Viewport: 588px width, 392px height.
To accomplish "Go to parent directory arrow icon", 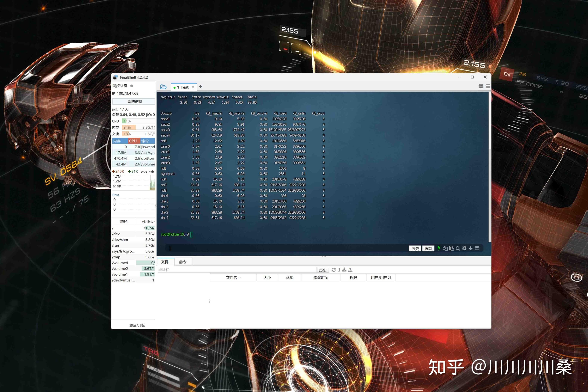I will click(339, 270).
